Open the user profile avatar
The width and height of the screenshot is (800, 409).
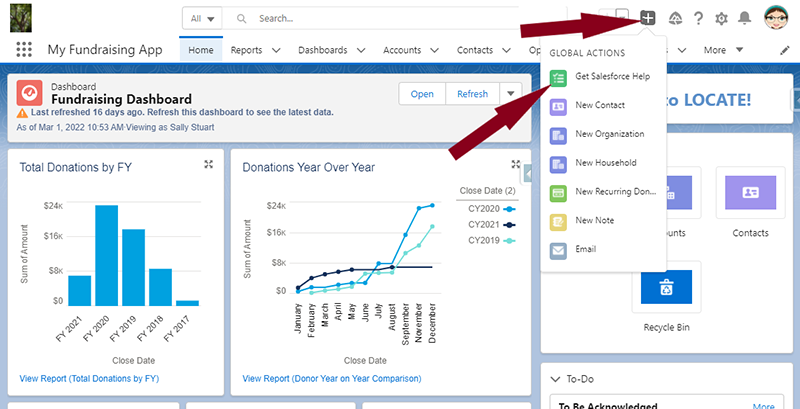pos(776,18)
